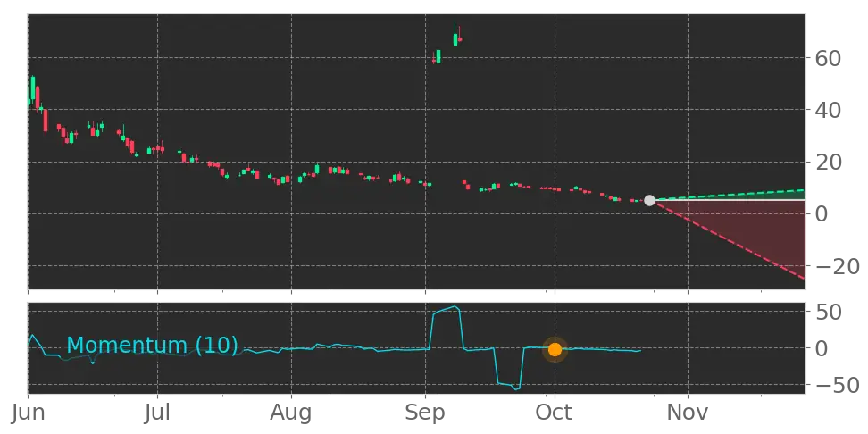This screenshot has height=434, width=868.
Task: Click the "Aug" x-axis label
Action: 291,413
